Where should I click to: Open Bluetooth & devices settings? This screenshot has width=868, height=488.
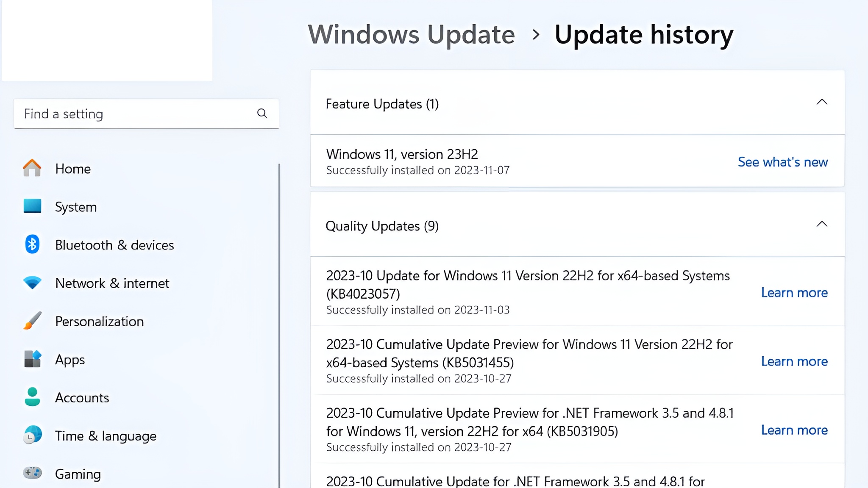click(x=114, y=245)
